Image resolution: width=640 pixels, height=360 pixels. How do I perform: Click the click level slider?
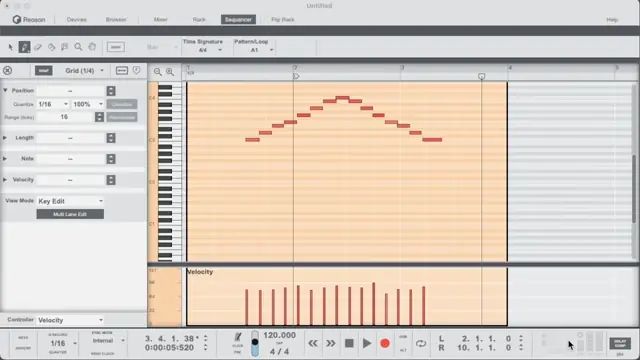pos(255,343)
